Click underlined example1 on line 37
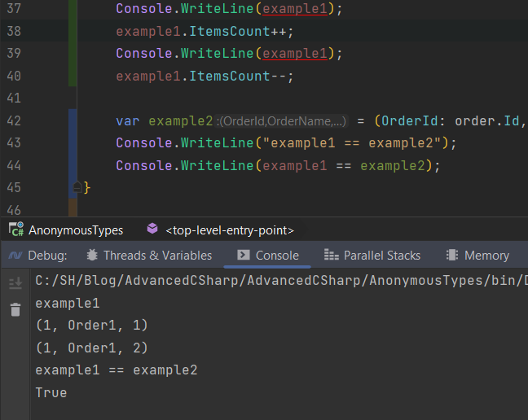This screenshot has width=528, height=420. (295, 9)
